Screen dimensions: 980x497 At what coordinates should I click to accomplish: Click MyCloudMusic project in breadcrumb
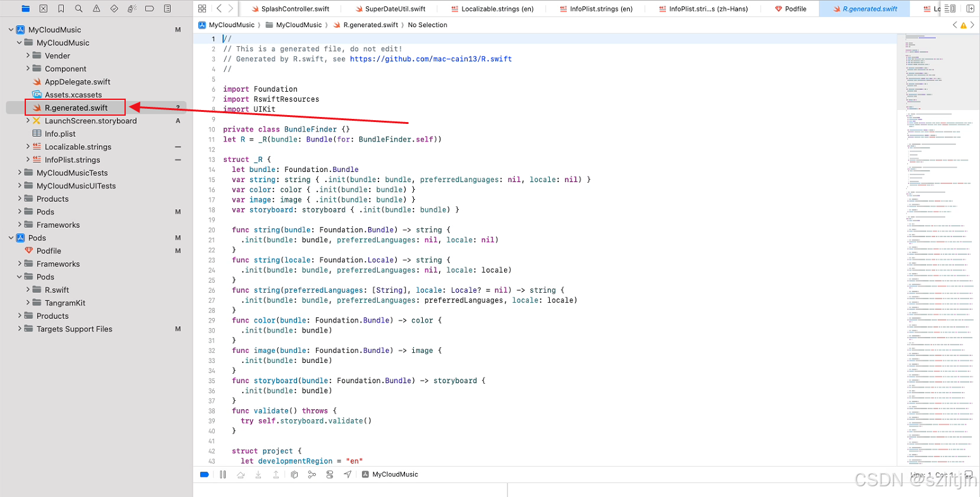coord(226,25)
